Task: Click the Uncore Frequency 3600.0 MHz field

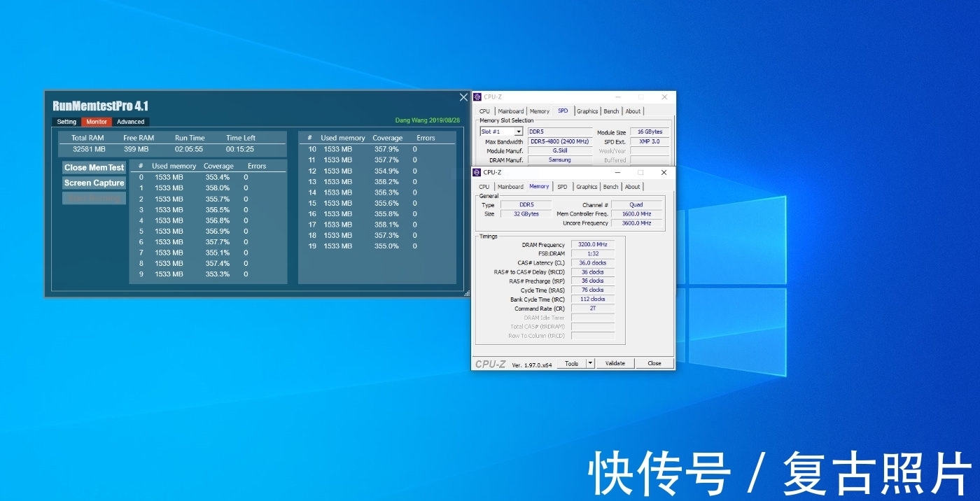Action: [x=636, y=223]
